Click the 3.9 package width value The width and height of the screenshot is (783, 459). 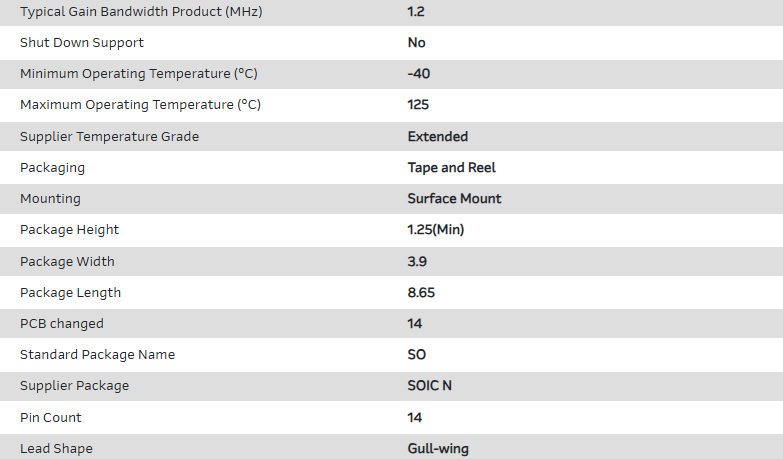click(x=417, y=261)
